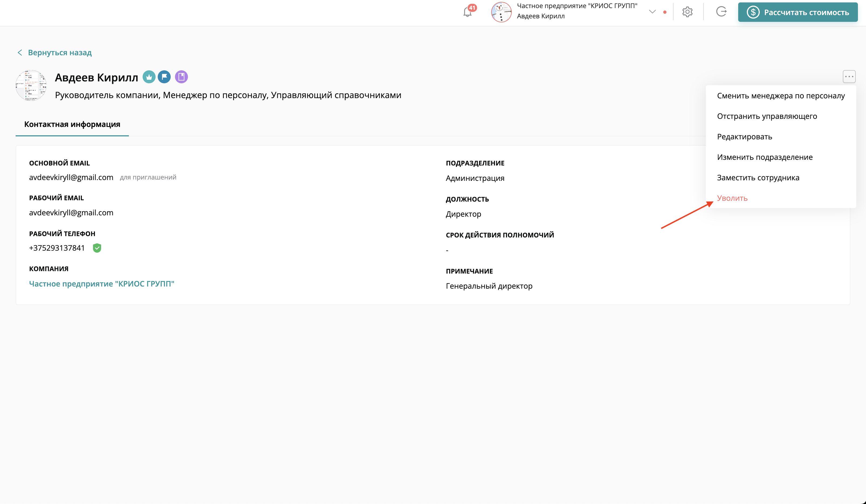Choose Отстранить управляющего menu item
Image resolution: width=866 pixels, height=504 pixels.
click(x=767, y=116)
